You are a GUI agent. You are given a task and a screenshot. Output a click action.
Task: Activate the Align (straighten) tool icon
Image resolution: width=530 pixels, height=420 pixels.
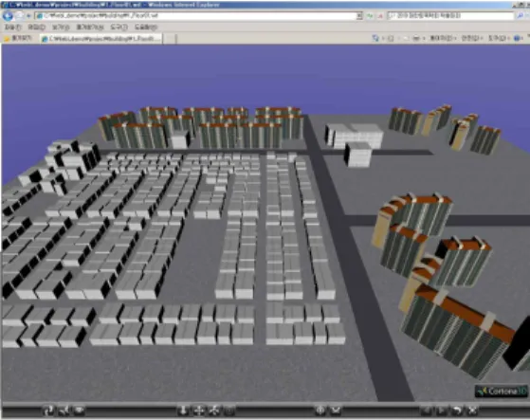tap(336, 411)
